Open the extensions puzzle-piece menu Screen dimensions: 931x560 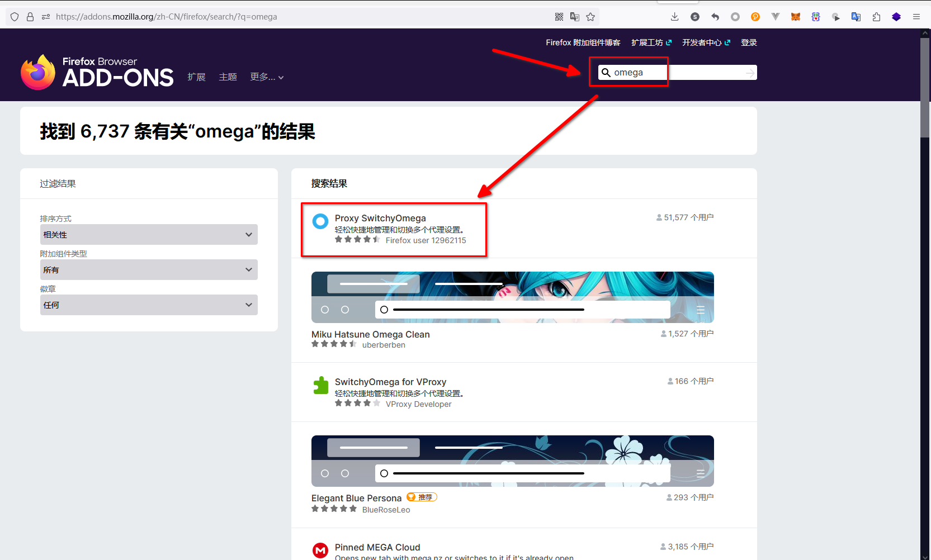coord(876,17)
